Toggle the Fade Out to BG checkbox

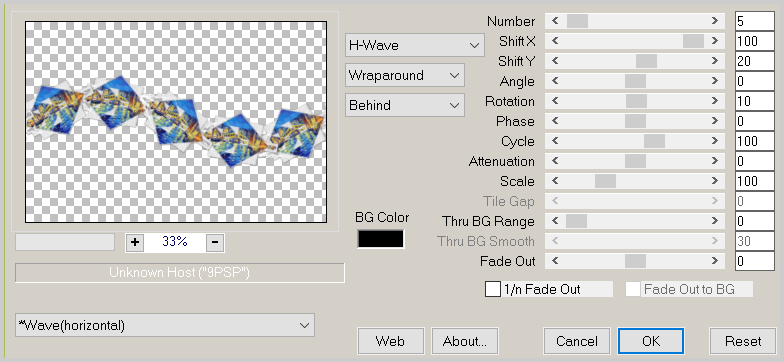633,289
